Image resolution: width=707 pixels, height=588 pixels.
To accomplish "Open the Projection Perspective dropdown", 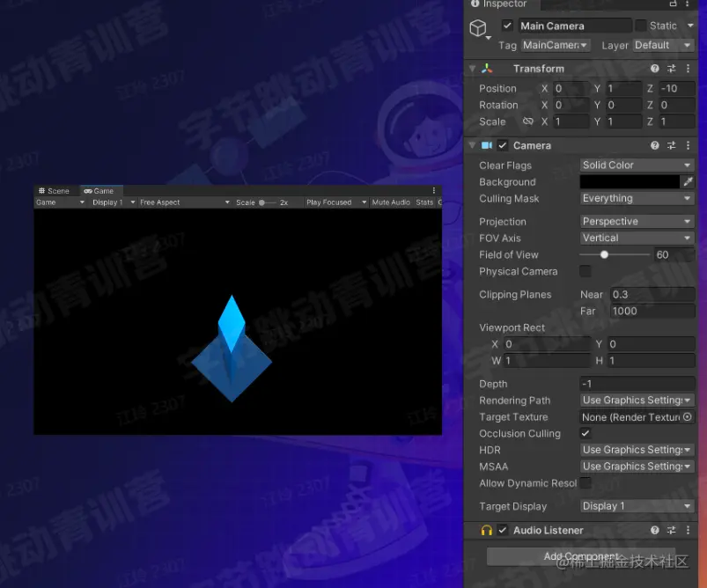I will (637, 222).
